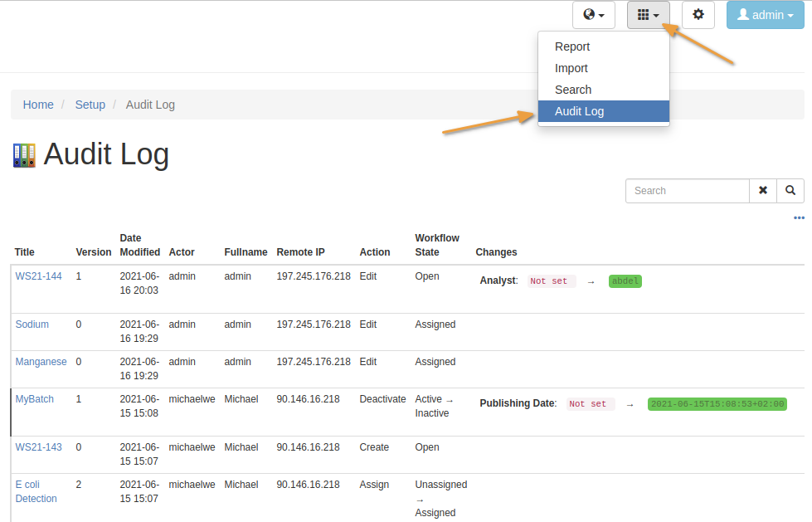Open the gear settings icon
The width and height of the screenshot is (812, 522).
click(698, 15)
